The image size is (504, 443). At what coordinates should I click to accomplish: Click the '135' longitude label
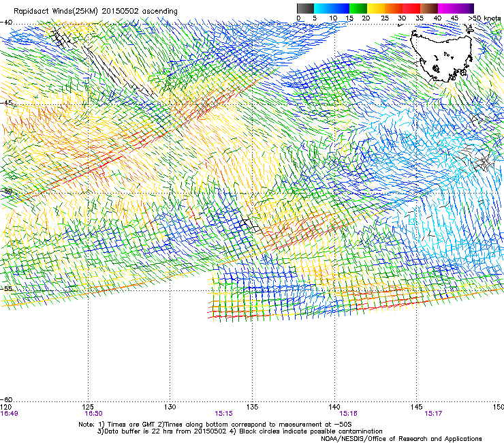(x=252, y=407)
